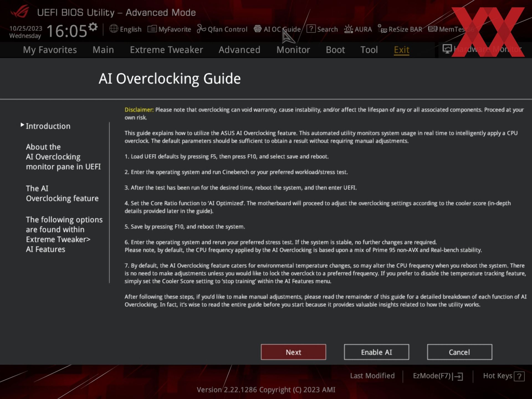Open the English language selector
This screenshot has height=399, width=532.
(125, 29)
